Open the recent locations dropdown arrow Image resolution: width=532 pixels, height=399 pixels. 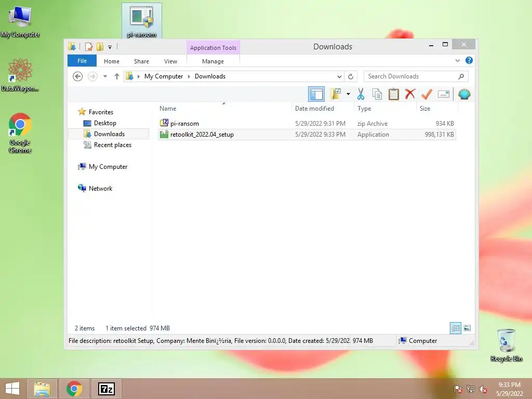tap(105, 76)
